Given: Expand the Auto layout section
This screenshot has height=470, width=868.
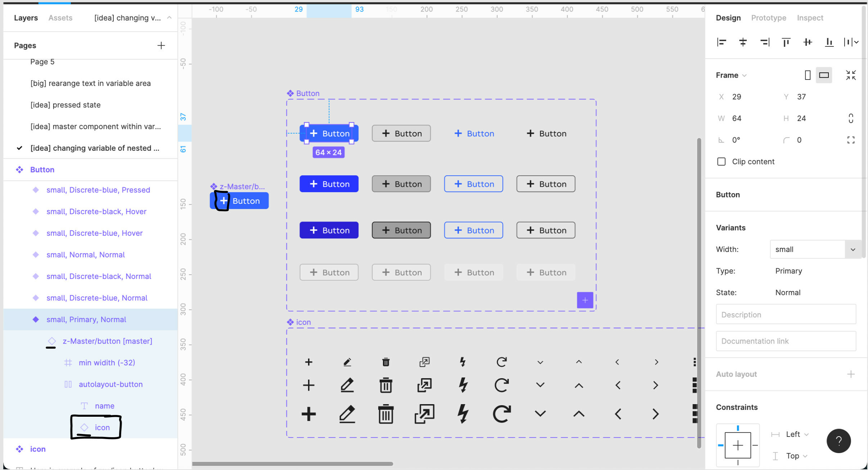Looking at the screenshot, I should coord(851,373).
